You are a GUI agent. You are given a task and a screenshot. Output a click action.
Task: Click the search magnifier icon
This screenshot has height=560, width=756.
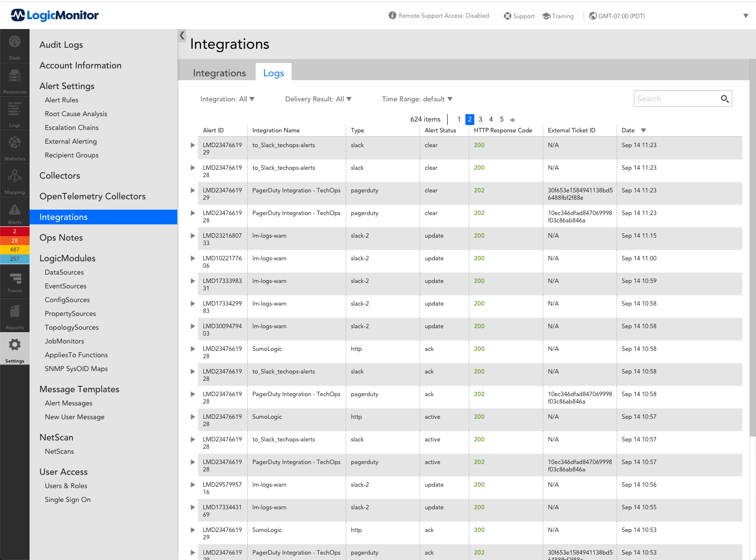(724, 99)
